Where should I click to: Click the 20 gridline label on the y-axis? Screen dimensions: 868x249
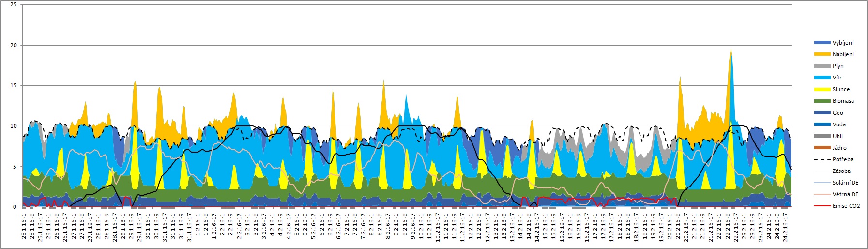coord(13,45)
